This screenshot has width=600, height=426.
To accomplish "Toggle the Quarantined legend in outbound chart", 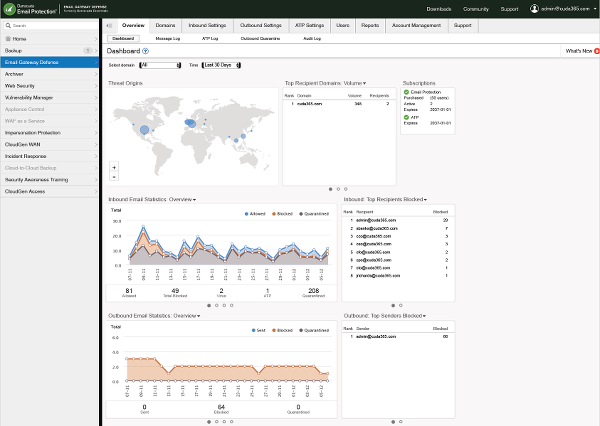I will pyautogui.click(x=314, y=330).
